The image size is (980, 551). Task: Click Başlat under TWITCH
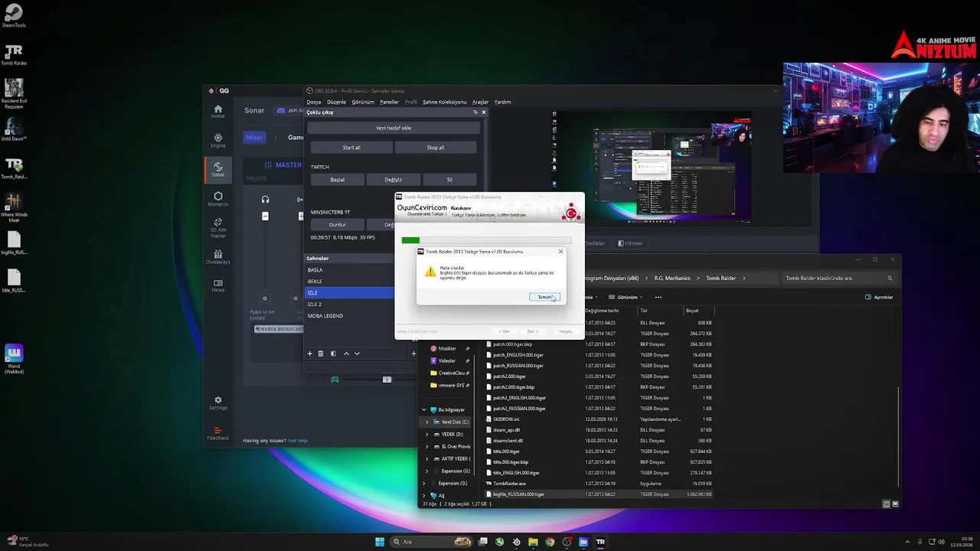pos(338,179)
